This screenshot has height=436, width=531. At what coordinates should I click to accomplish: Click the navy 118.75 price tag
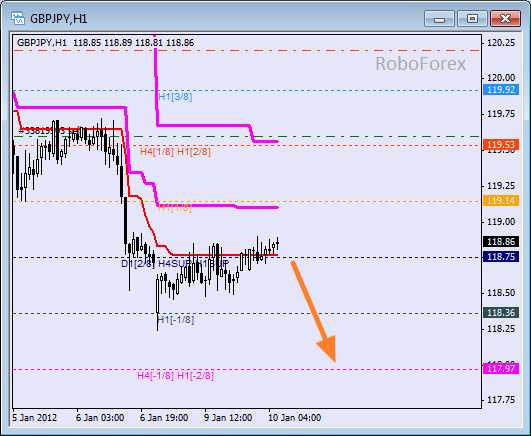pyautogui.click(x=501, y=256)
